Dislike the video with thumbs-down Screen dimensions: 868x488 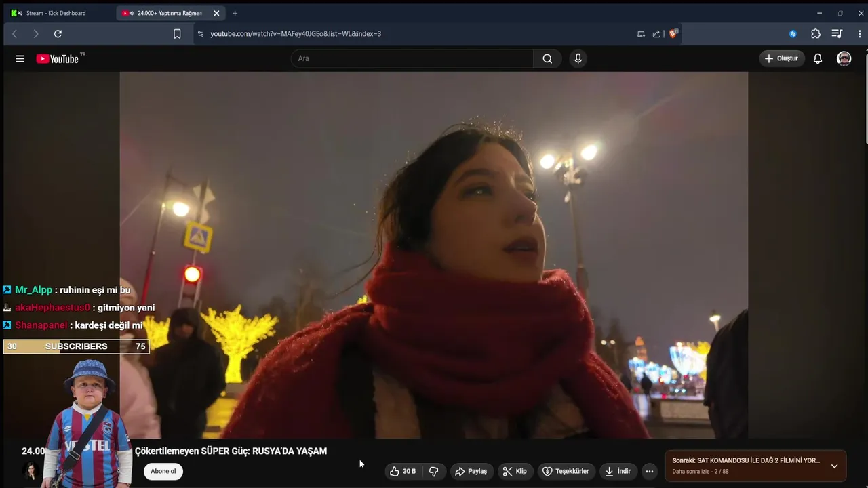(x=434, y=472)
